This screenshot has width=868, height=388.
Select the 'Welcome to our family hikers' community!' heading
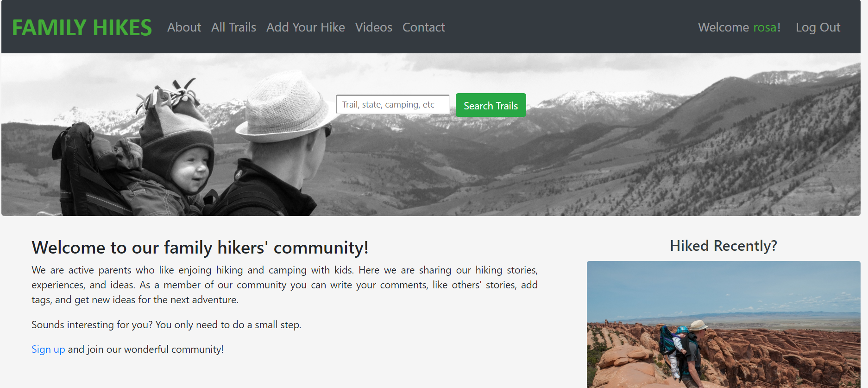click(200, 248)
